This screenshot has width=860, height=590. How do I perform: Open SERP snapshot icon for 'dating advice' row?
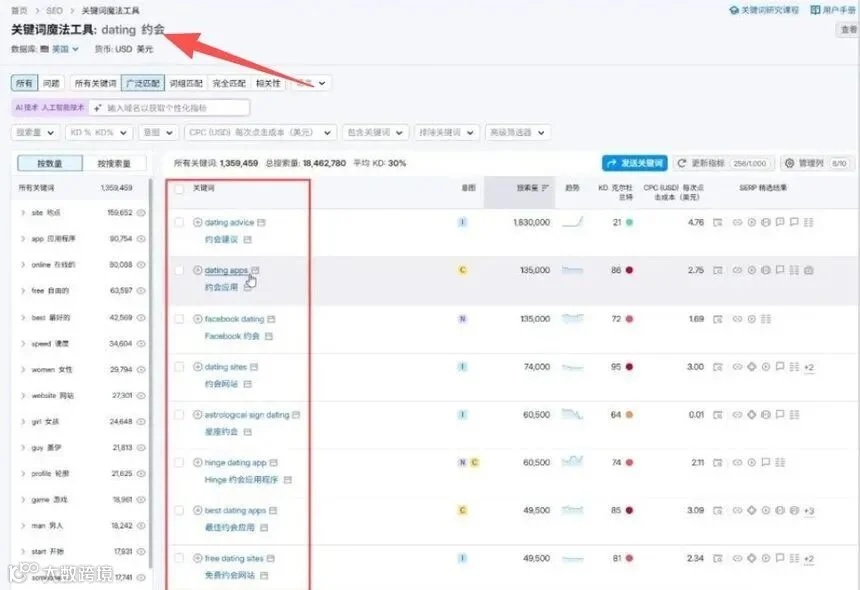pos(717,223)
